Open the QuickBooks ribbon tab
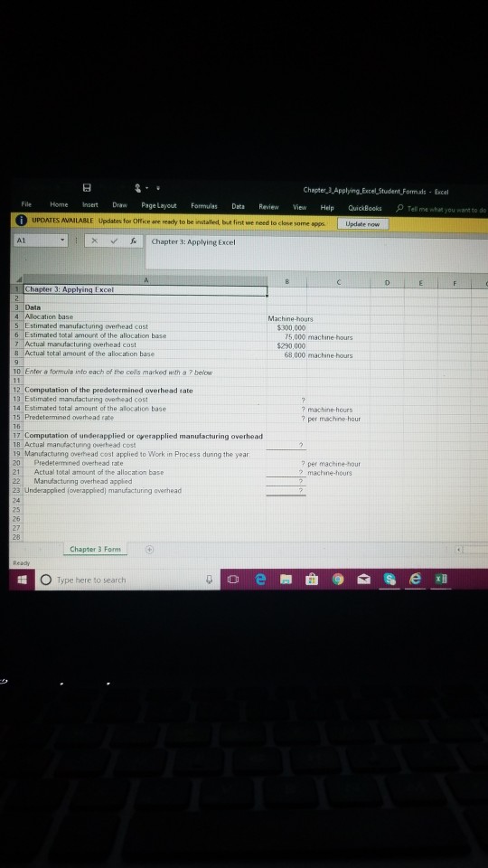The width and height of the screenshot is (488, 868). [x=364, y=209]
